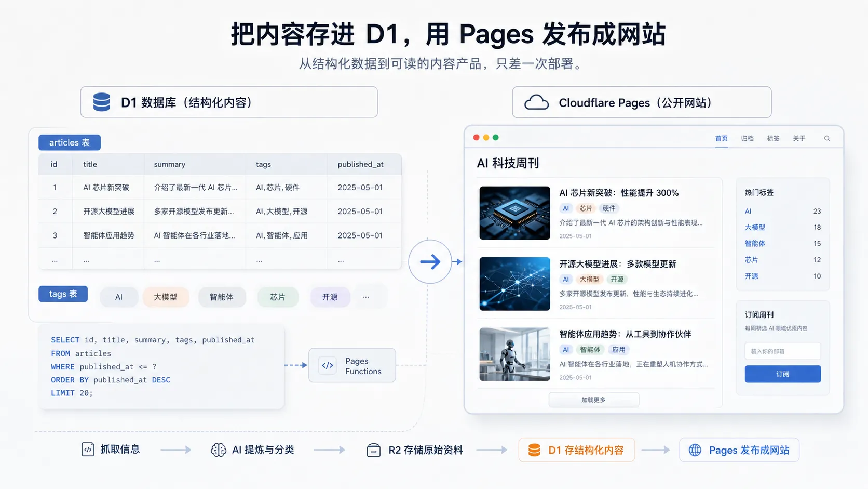Click the 应用 tag on the robot article
The image size is (868, 489).
tap(618, 350)
